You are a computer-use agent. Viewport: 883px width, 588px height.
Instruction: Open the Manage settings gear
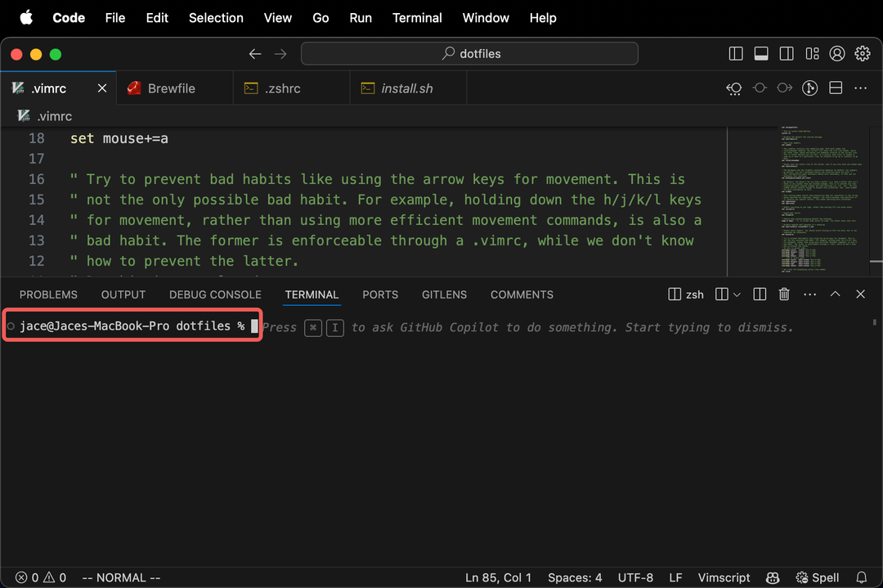pos(863,54)
